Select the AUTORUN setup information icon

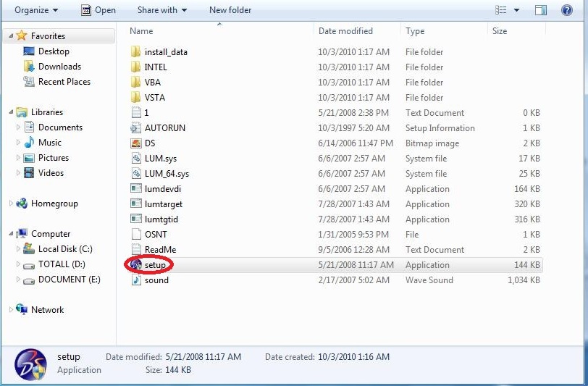[x=135, y=128]
